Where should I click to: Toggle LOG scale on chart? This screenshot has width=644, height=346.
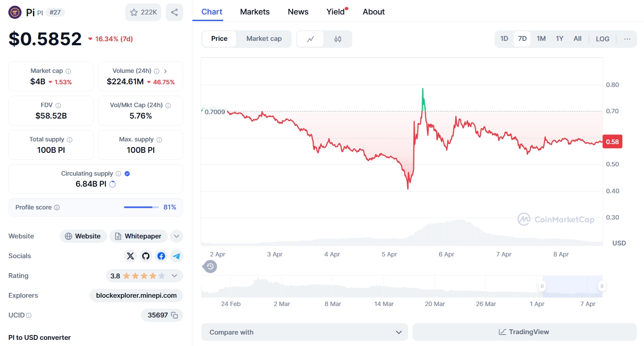point(603,39)
